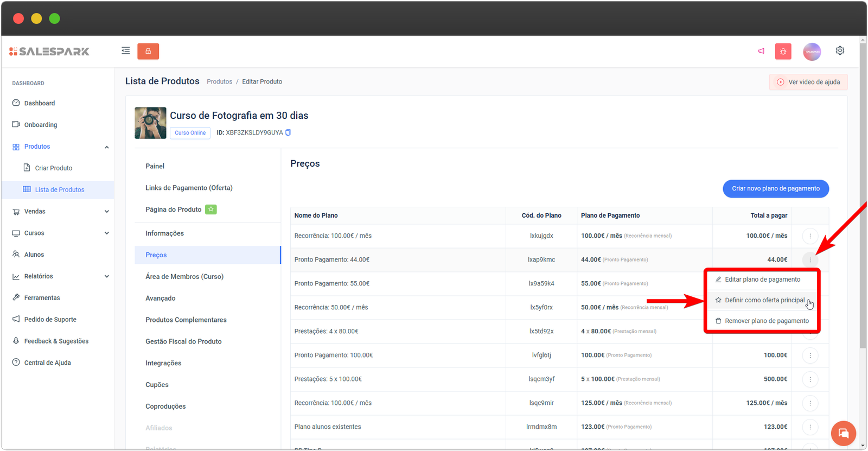Click the course product thumbnail image
Viewport: 868px width, 451px height.
coord(150,123)
